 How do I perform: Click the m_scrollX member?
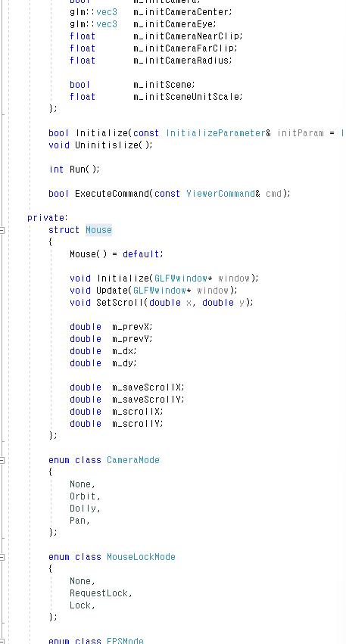(x=136, y=412)
